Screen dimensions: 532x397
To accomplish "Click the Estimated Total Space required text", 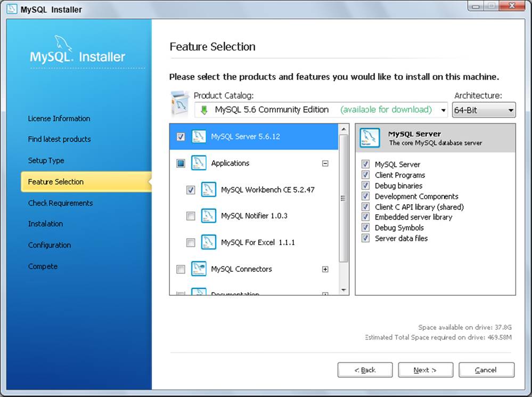I will [438, 337].
